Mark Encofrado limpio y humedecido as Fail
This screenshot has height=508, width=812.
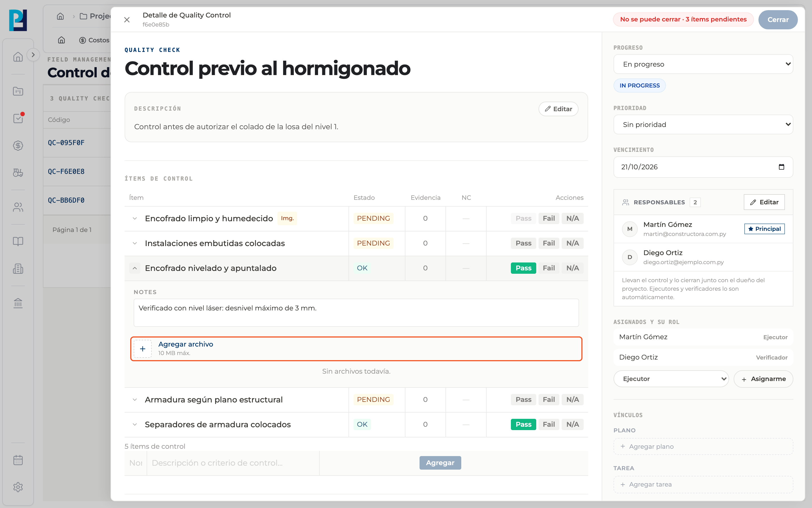point(549,218)
